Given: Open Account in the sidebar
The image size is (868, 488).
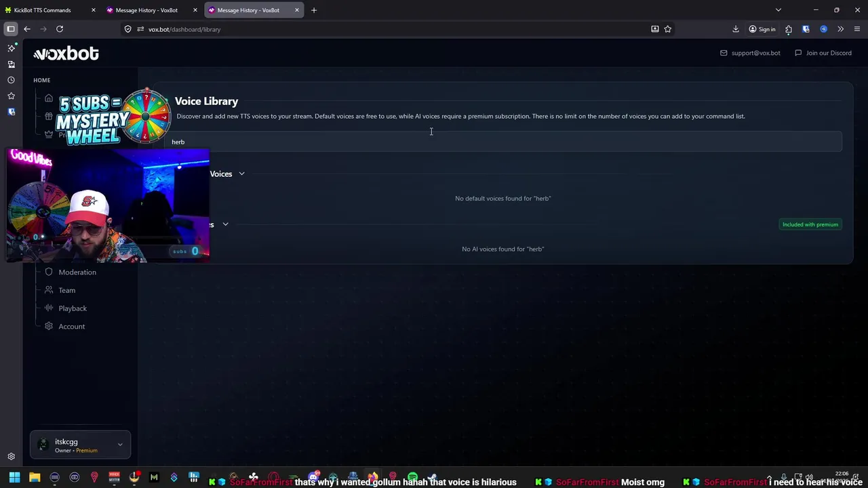Looking at the screenshot, I should pyautogui.click(x=71, y=327).
